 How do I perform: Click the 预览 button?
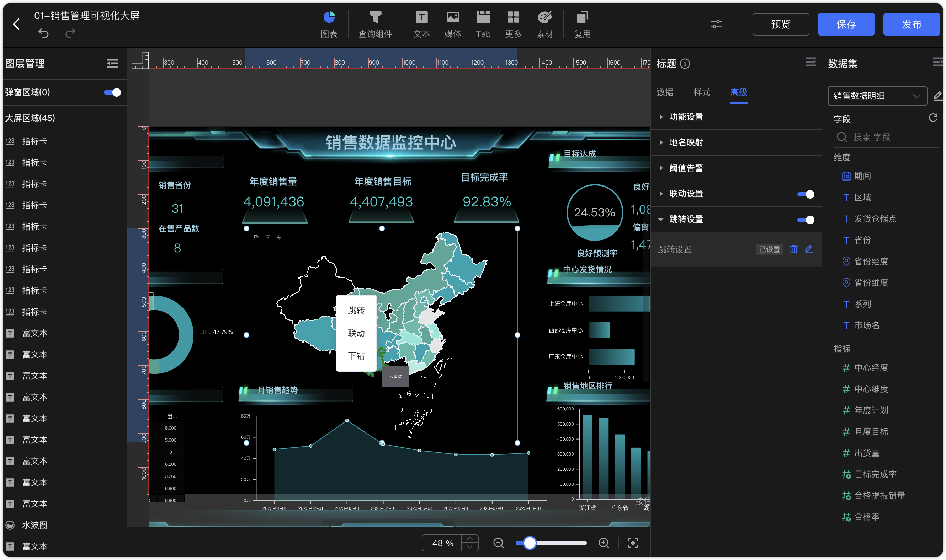780,24
